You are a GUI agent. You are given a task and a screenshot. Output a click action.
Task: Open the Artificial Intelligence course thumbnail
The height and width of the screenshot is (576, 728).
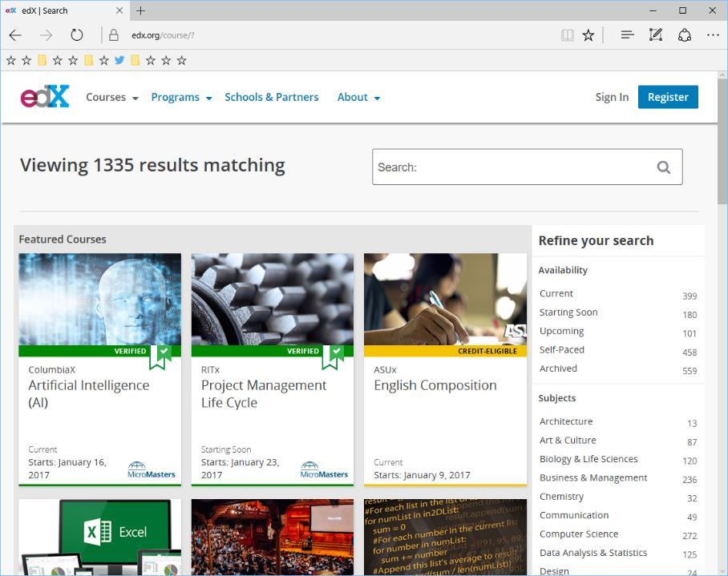[x=100, y=299]
